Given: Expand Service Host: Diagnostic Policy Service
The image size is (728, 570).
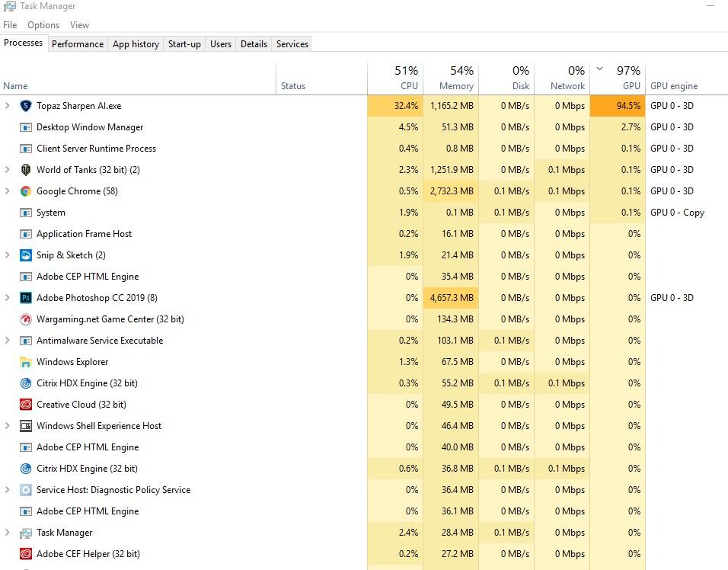Looking at the screenshot, I should pyautogui.click(x=7, y=490).
